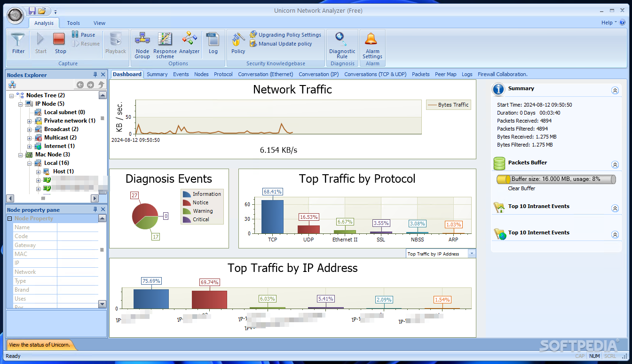Screen dimensions: 632x364
Task: Click the Clear Buffer link
Action: pos(521,188)
